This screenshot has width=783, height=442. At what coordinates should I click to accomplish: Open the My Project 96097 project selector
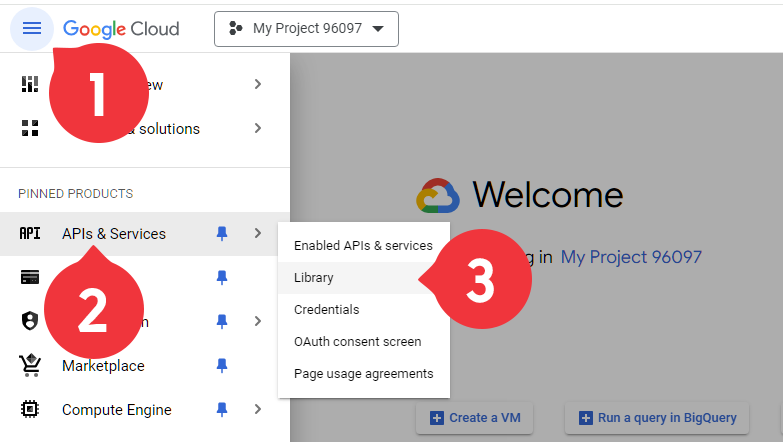coord(306,29)
